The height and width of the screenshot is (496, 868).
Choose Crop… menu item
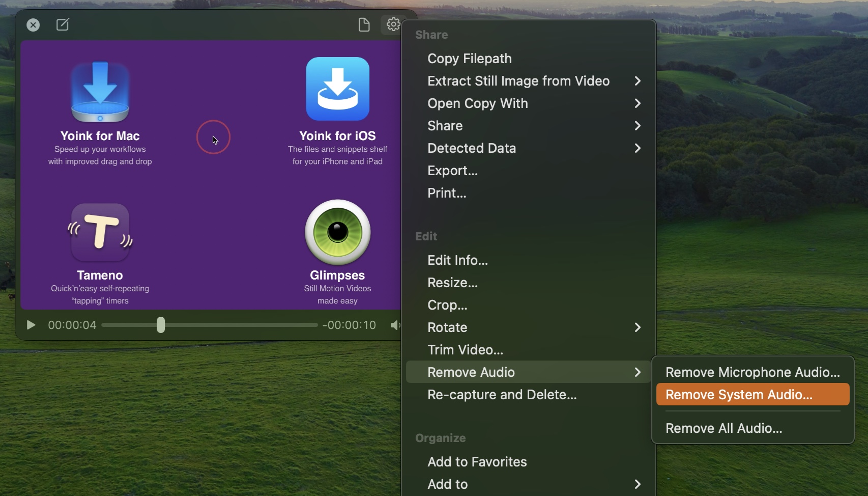tap(529, 305)
